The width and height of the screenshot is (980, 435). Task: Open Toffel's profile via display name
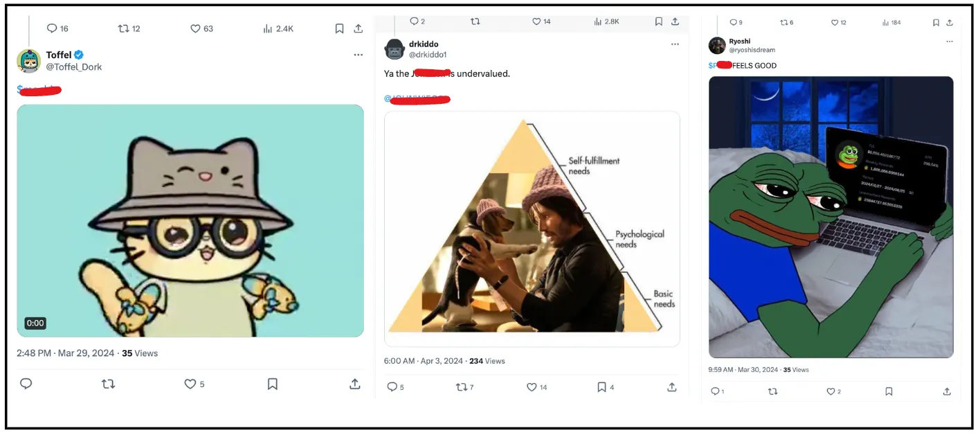tap(59, 55)
